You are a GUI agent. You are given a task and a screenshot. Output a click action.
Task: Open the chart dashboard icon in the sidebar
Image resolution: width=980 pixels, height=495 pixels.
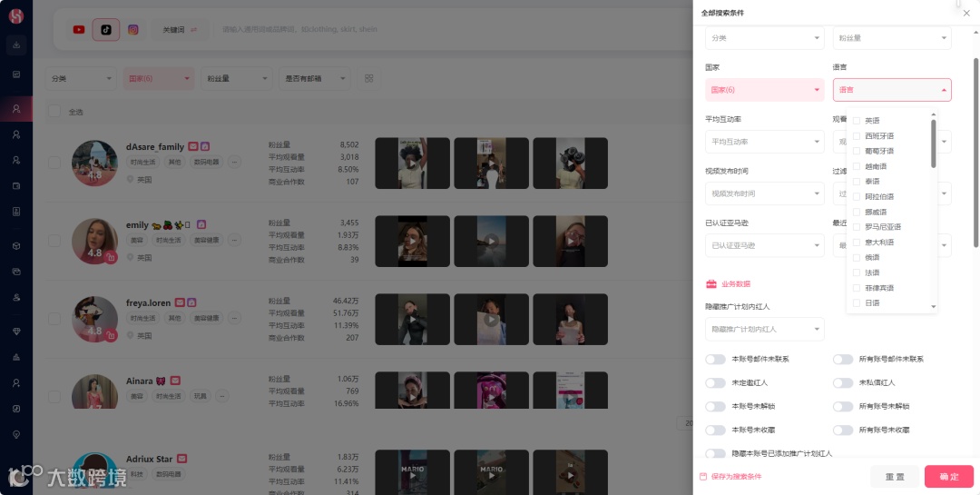click(16, 74)
